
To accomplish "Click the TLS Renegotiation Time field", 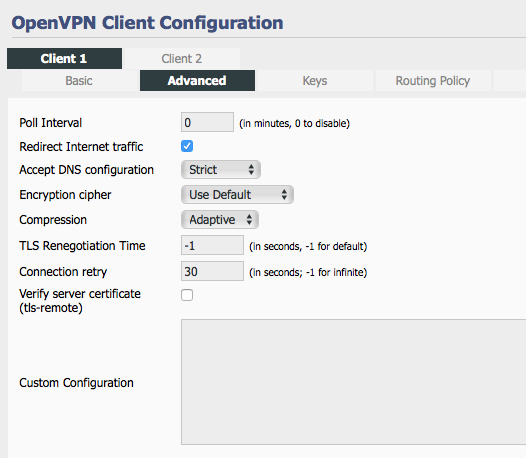I will tap(212, 245).
